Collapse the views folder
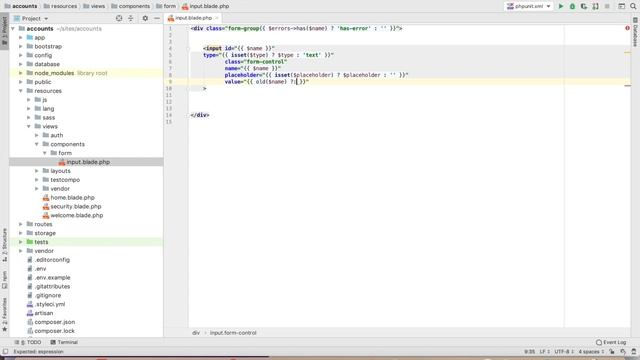The height and width of the screenshot is (360, 640). click(29, 127)
